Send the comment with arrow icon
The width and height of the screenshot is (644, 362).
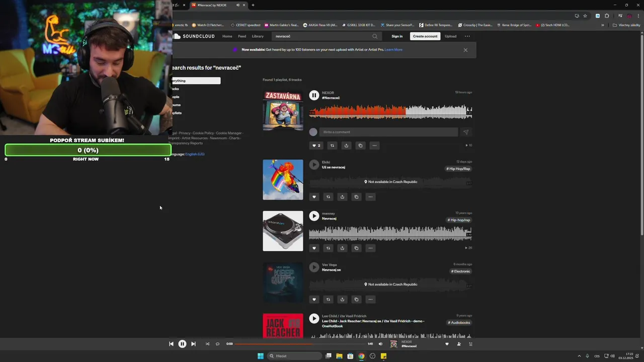pos(466,132)
